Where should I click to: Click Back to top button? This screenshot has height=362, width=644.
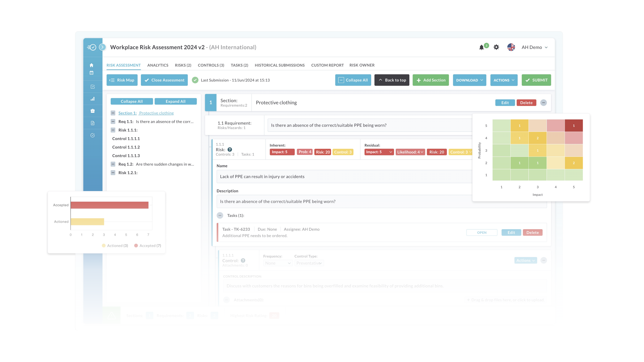[x=392, y=80]
